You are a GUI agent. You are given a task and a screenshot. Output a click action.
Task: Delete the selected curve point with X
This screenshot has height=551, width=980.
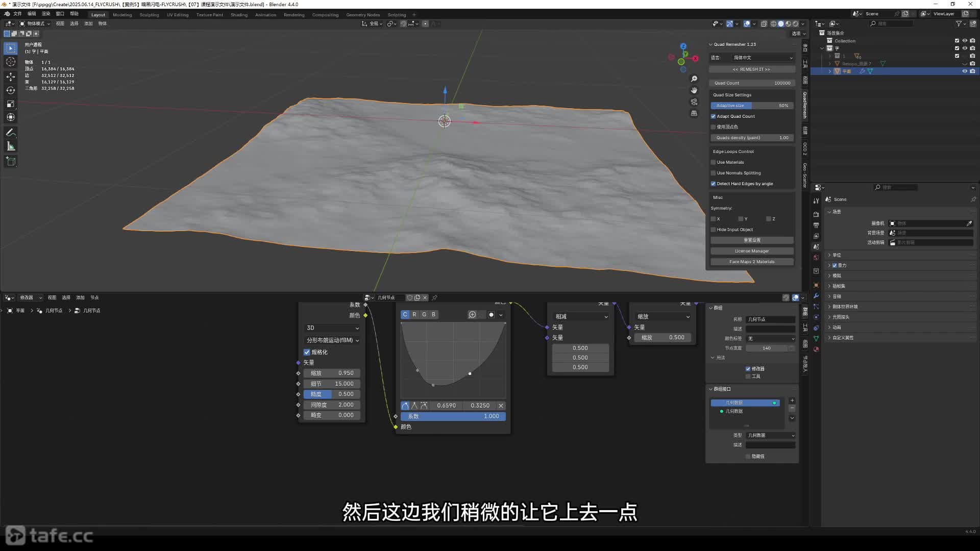click(x=501, y=406)
